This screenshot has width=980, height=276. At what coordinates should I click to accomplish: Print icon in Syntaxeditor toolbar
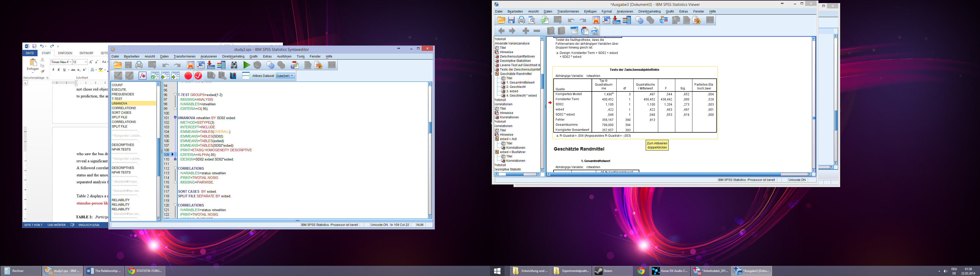pyautogui.click(x=139, y=65)
